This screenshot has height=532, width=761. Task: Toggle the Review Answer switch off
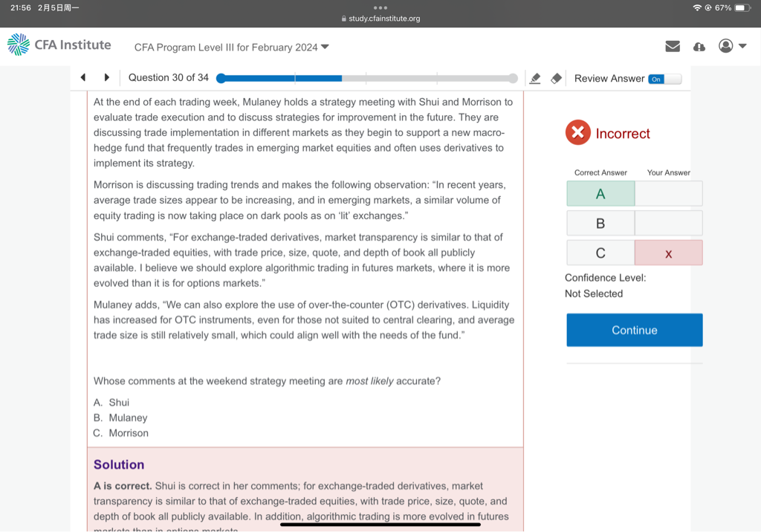tap(664, 79)
